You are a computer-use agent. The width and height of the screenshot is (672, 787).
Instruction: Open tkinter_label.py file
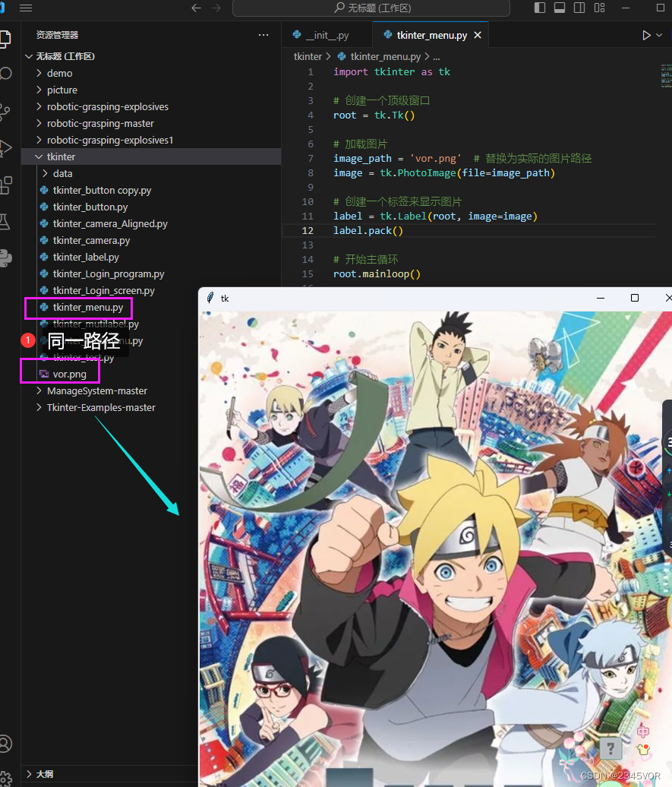click(86, 257)
